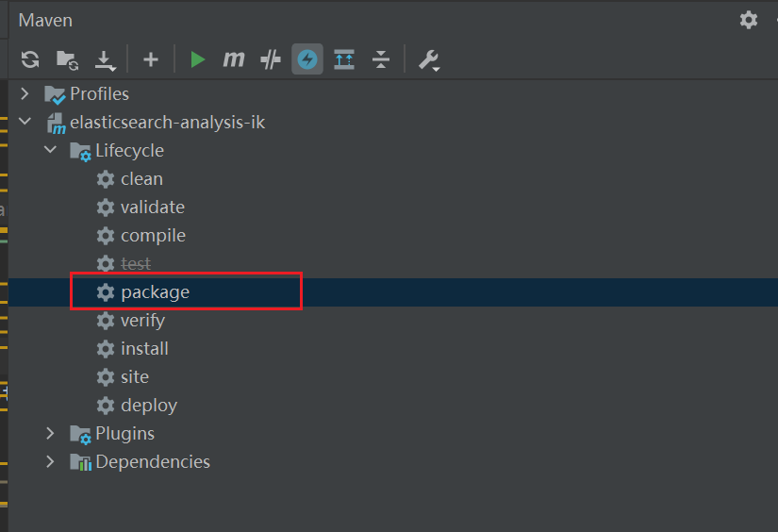Add Maven project with plus icon
This screenshot has height=532, width=778.
[150, 59]
